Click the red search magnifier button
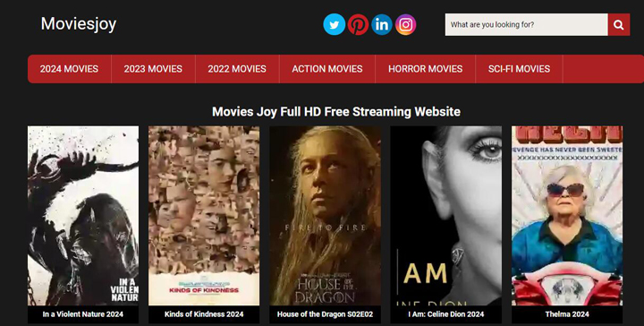This screenshot has width=644, height=326. click(x=619, y=25)
